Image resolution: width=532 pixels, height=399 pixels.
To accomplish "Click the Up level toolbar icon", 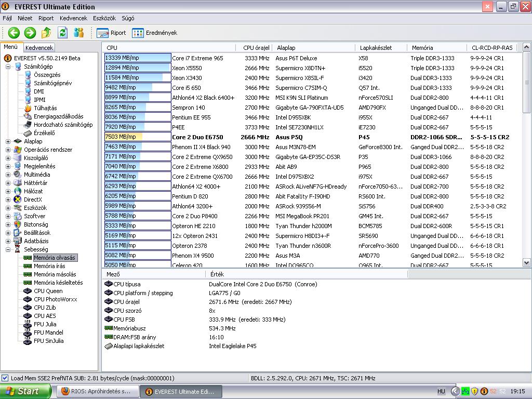I will 46,33.
